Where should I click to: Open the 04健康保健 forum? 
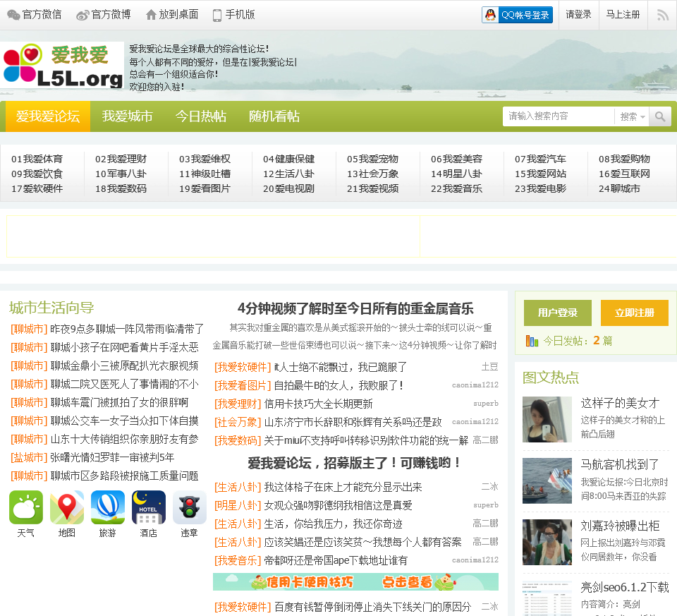[x=289, y=159]
